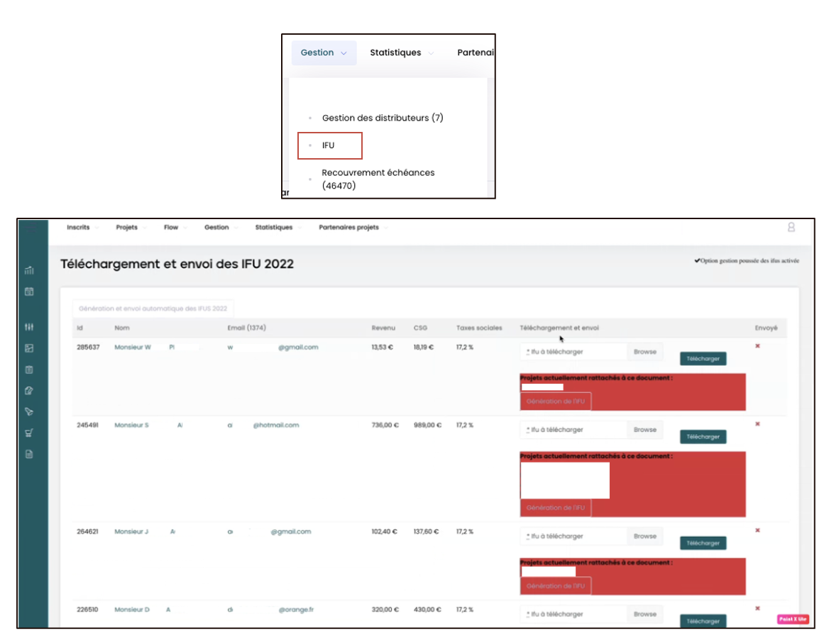Choose Gestion des distributeurs (7) menu entry

tap(382, 118)
